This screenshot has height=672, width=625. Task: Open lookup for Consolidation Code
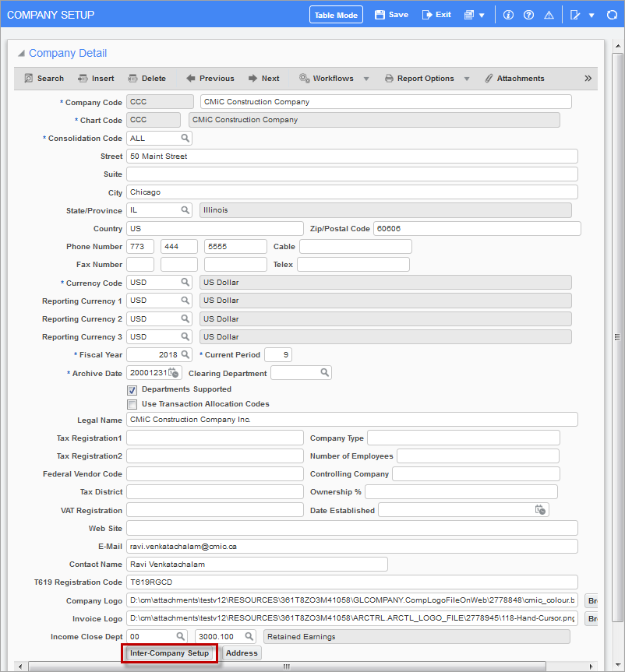(185, 138)
